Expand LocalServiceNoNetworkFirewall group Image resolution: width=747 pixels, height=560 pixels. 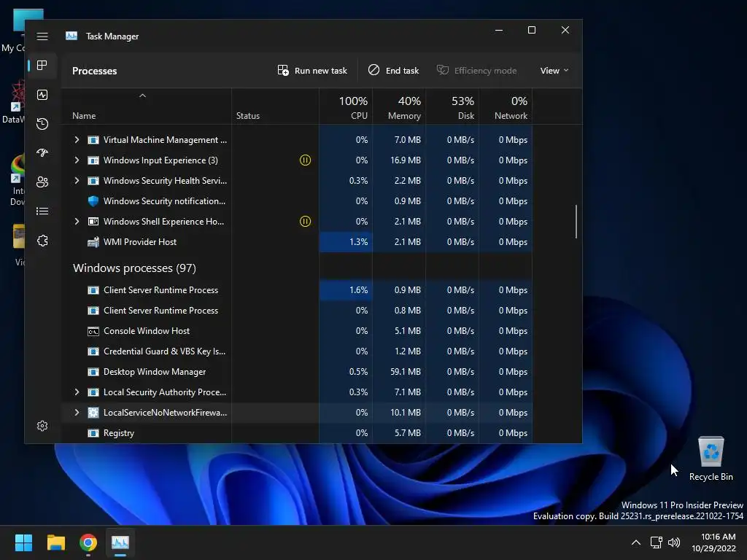77,413
